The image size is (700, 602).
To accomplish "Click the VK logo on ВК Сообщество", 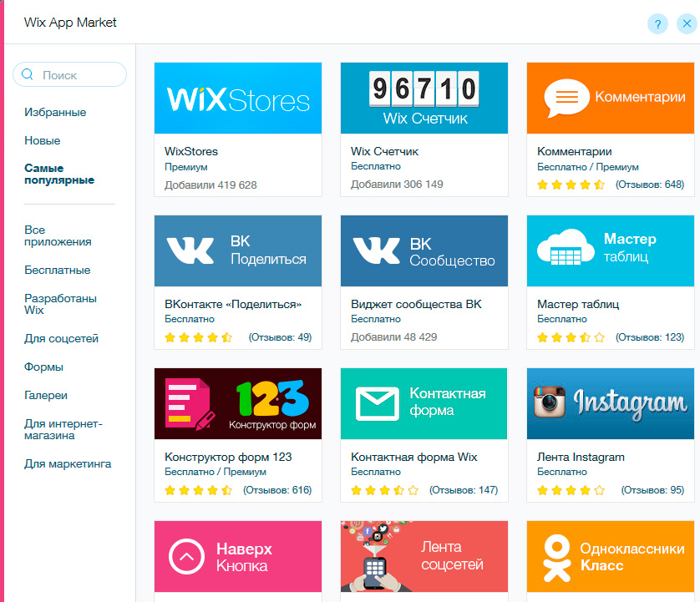I will click(x=376, y=250).
